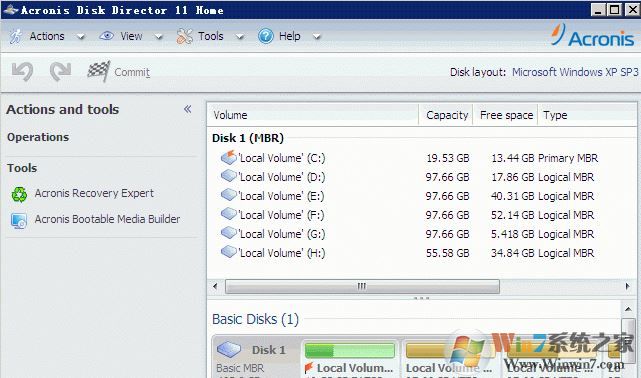The width and height of the screenshot is (641, 378).
Task: Click the orange flag on the first partition block
Action: pyautogui.click(x=309, y=368)
